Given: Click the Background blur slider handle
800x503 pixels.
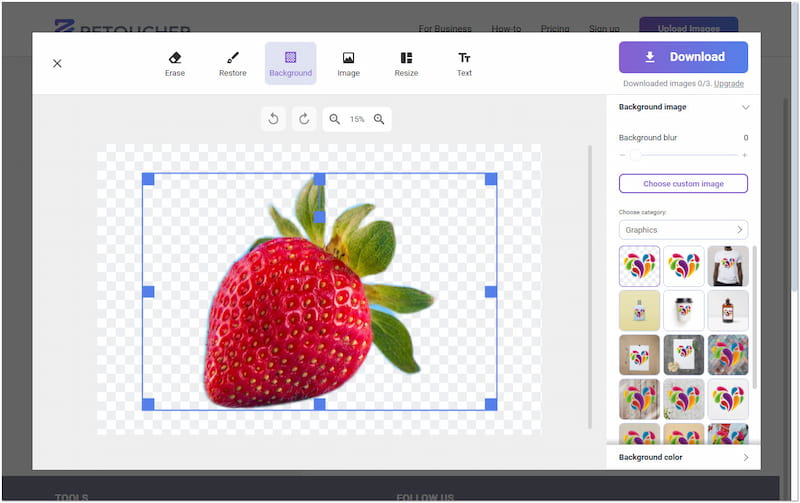Looking at the screenshot, I should (x=635, y=155).
